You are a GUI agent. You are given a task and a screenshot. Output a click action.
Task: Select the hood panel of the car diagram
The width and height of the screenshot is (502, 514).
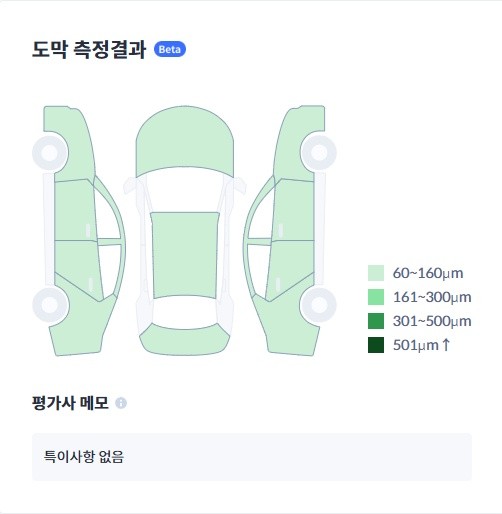click(185, 141)
